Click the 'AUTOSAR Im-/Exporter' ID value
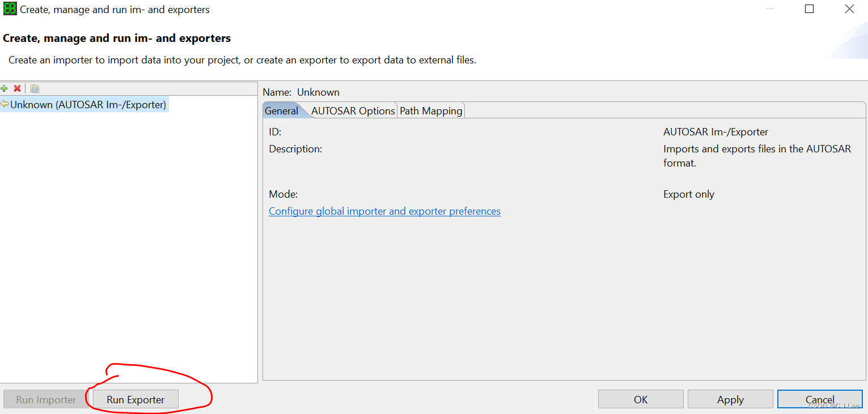Viewport: 868px width, 414px height. click(715, 132)
